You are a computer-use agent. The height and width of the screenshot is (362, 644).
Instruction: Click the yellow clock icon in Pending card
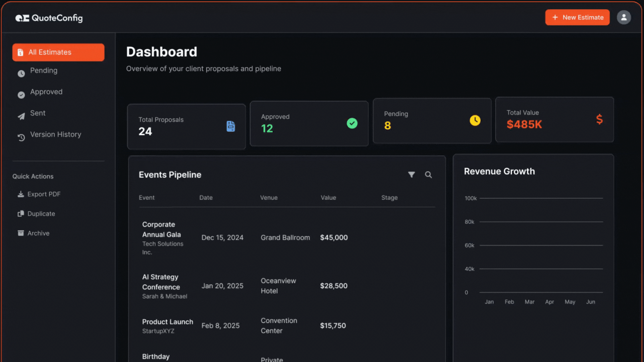(475, 120)
